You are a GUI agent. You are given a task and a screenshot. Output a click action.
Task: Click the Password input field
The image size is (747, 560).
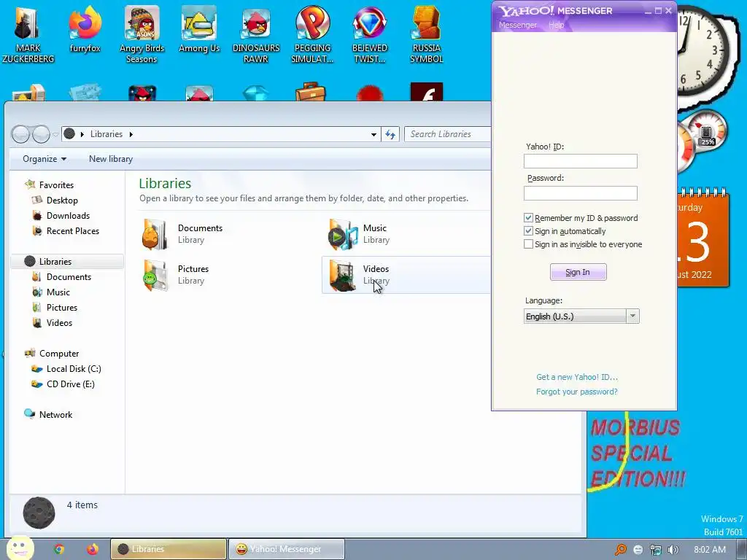coord(580,193)
